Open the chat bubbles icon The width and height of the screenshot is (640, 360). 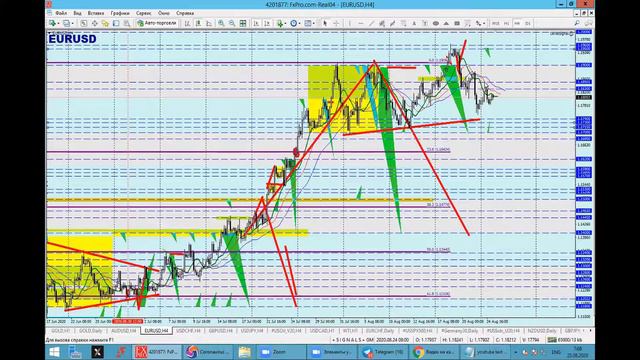pos(588,23)
